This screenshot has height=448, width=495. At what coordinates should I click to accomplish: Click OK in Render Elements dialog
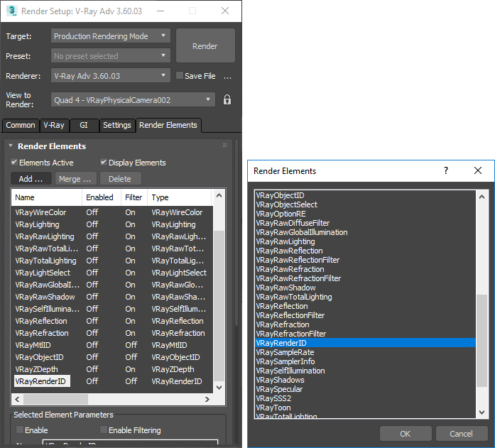point(406,434)
